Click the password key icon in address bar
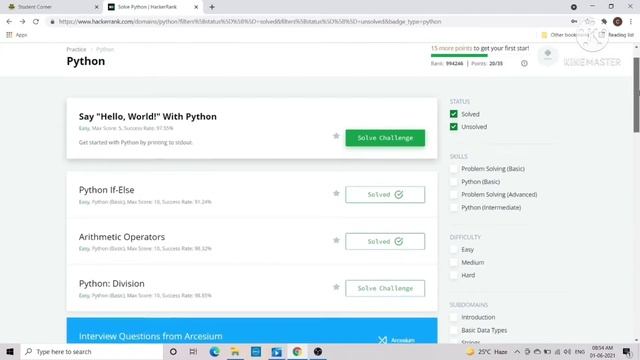The width and height of the screenshot is (640, 360). point(574,22)
